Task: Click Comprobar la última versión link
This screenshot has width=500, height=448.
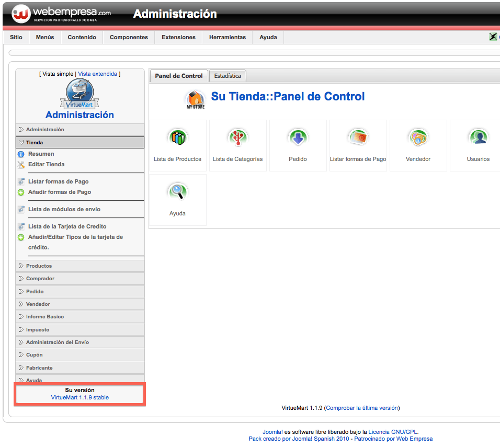Action: tap(362, 408)
